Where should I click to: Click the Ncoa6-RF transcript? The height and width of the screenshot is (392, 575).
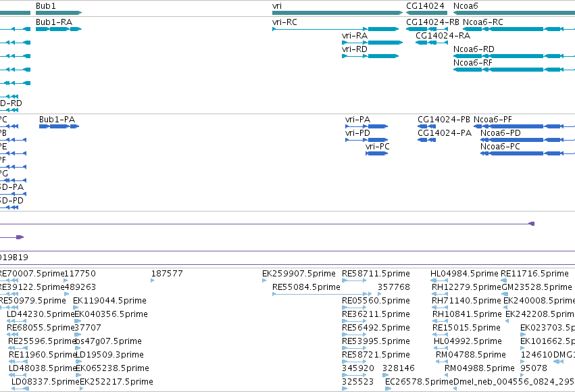pyautogui.click(x=514, y=70)
